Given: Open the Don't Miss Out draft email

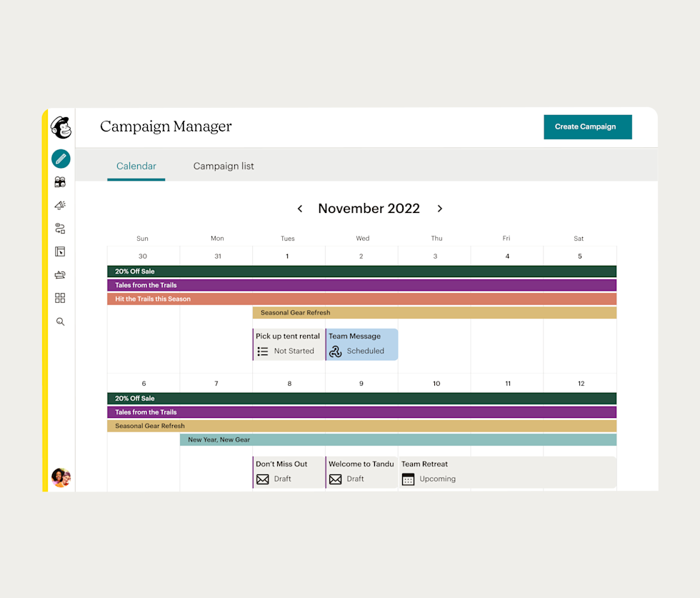Looking at the screenshot, I should tap(289, 472).
